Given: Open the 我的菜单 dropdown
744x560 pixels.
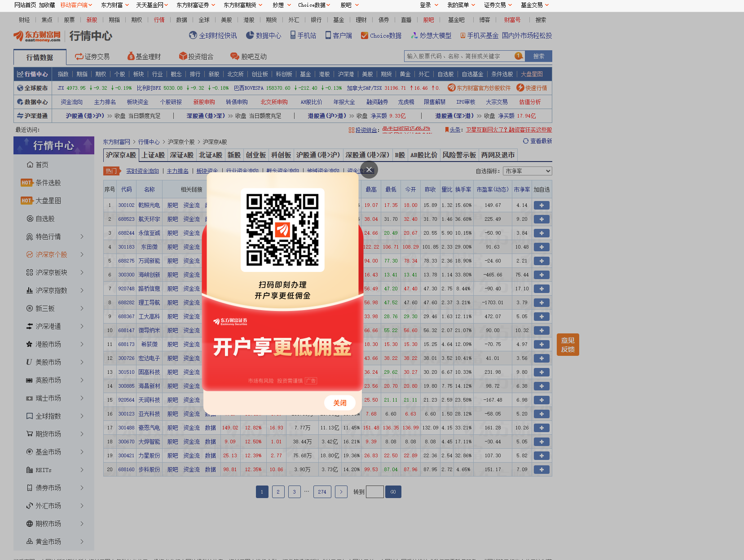Looking at the screenshot, I should 461,5.
